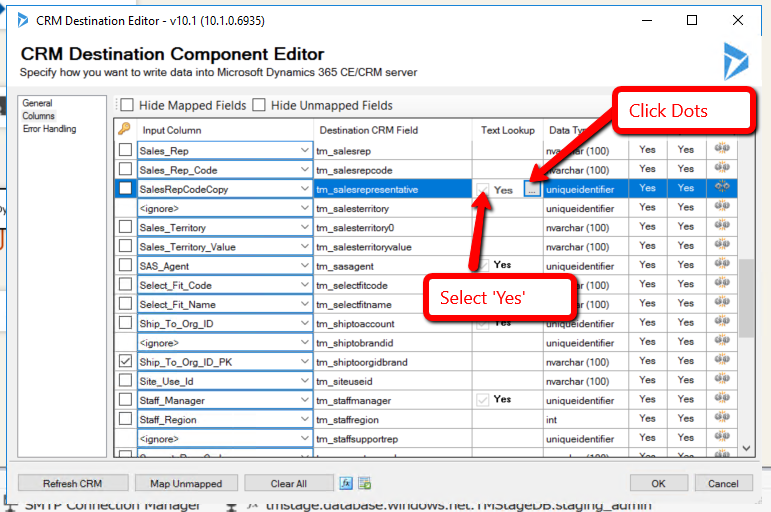Open field settings icon in the tm_salesrepcode row
The height and width of the screenshot is (512, 771).
(x=722, y=167)
